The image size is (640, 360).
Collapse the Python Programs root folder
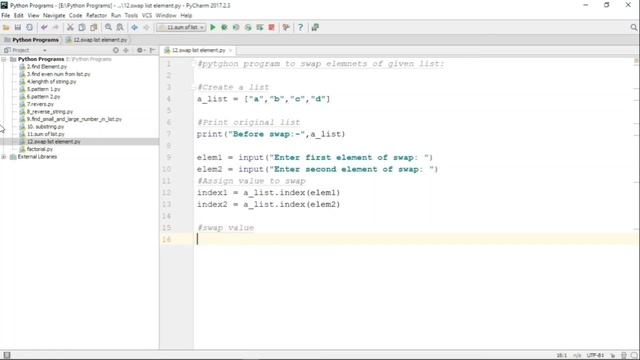4,59
